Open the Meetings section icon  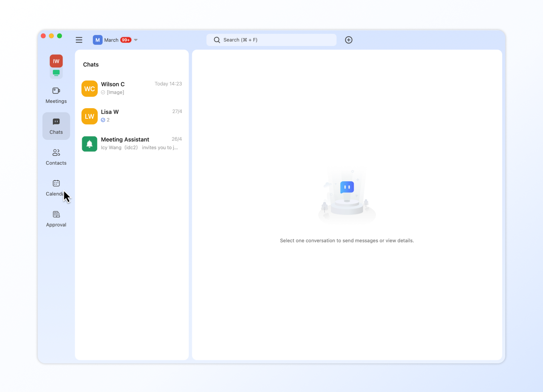click(x=56, y=91)
